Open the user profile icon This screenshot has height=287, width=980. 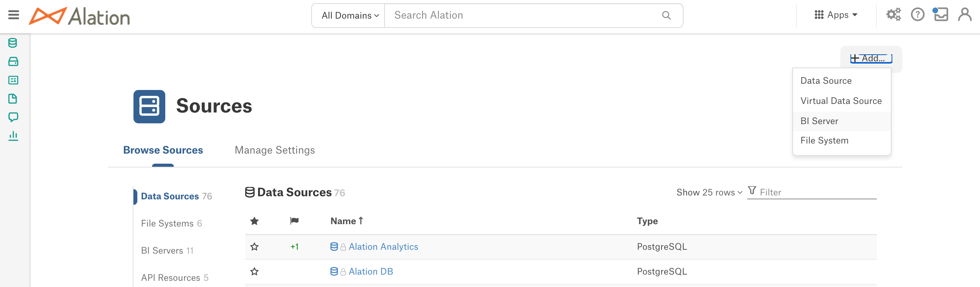click(x=964, y=15)
